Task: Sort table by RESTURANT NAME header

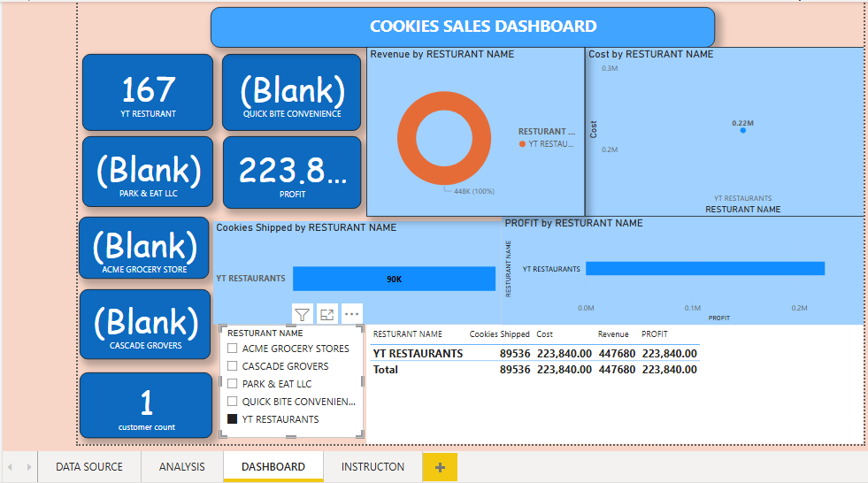Action: click(x=407, y=334)
